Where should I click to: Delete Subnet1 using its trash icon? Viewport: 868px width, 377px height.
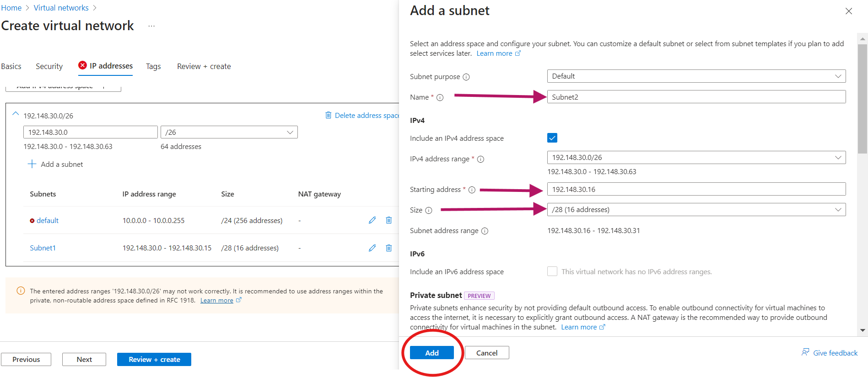[x=388, y=248]
